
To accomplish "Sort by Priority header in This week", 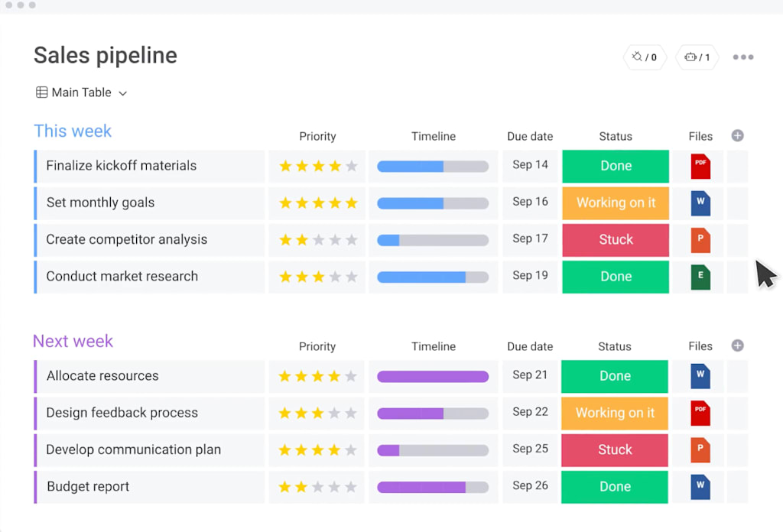I will 317,136.
